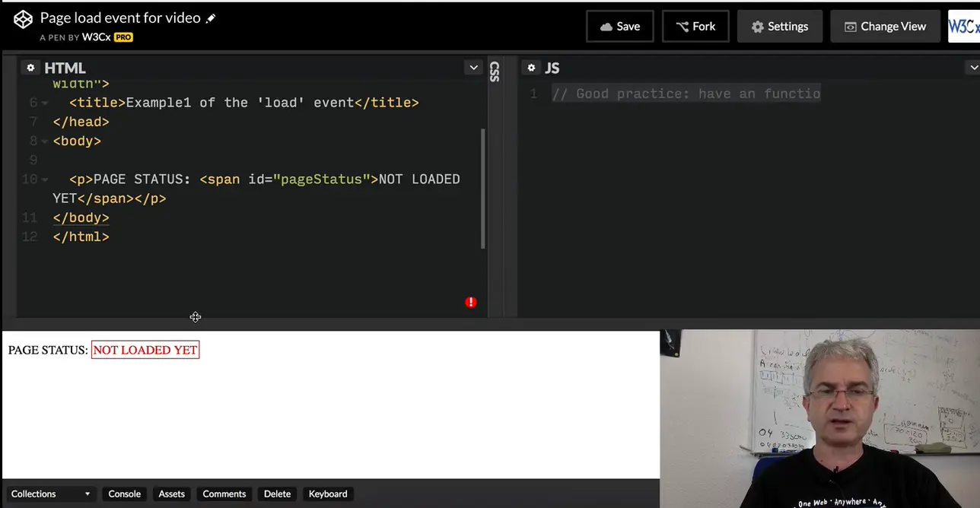Image resolution: width=980 pixels, height=508 pixels.
Task: Collapse code fold arrow on line 6
Action: click(x=45, y=103)
